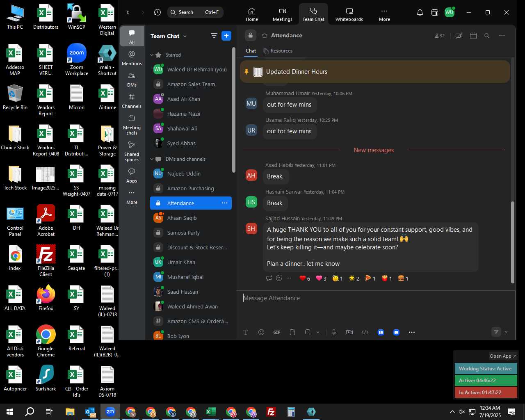Open Shared spaces in sidebar
525x420 pixels.
coord(132,151)
